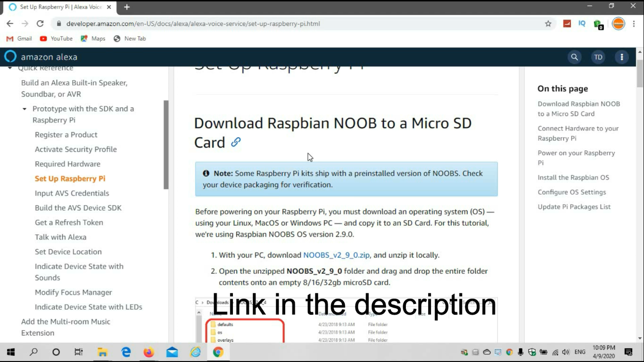Open Activate Security Profile in sidebar
Screen dimensions: 644x362
tap(76, 149)
